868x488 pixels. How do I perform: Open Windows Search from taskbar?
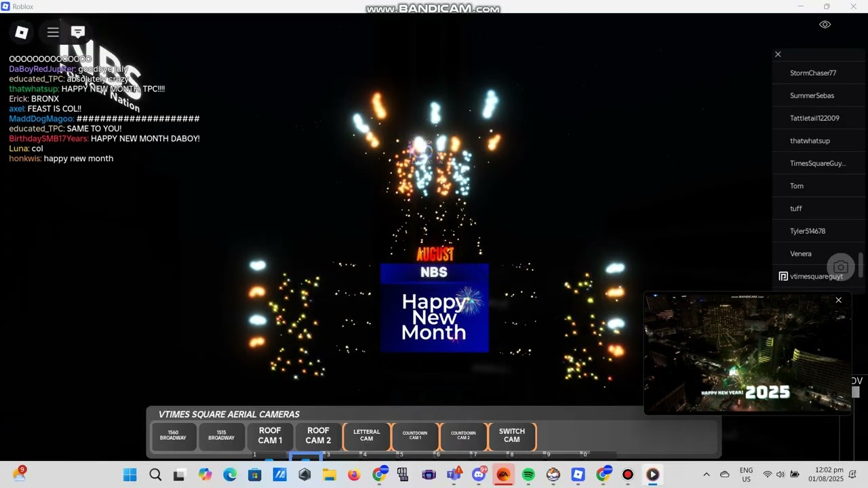pos(155,474)
